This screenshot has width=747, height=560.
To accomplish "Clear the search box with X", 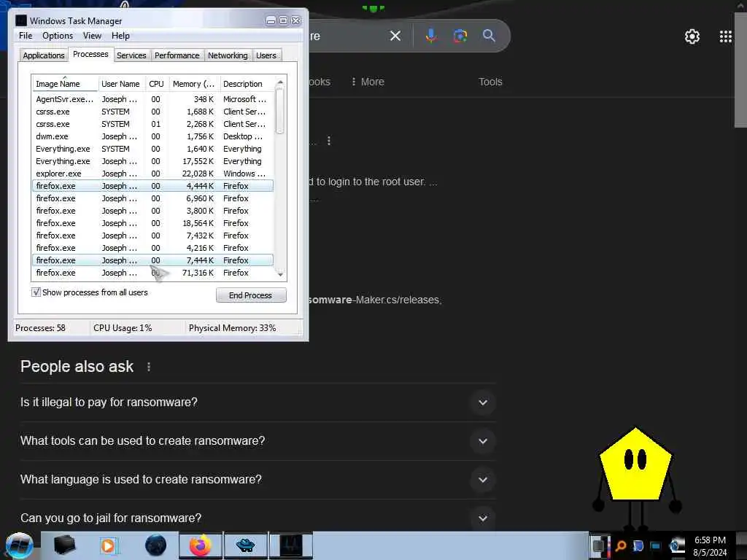I will click(395, 36).
